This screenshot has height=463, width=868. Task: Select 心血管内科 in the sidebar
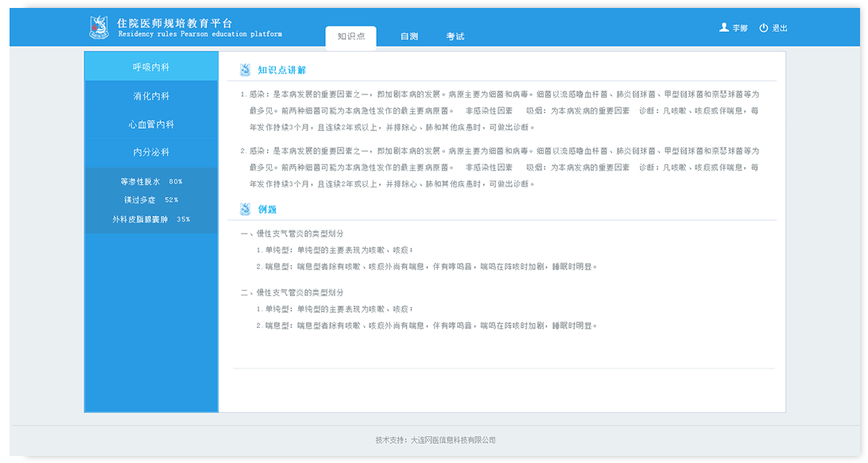tap(151, 124)
